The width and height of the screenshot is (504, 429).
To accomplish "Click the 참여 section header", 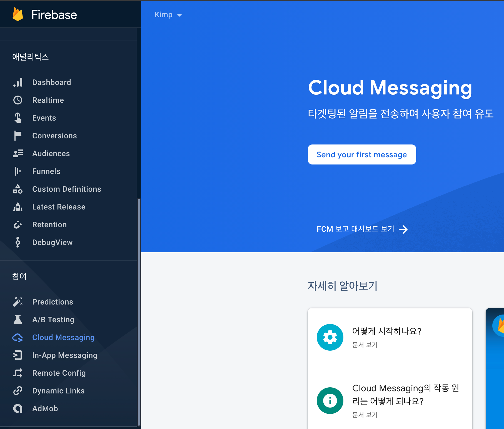I will pos(19,276).
